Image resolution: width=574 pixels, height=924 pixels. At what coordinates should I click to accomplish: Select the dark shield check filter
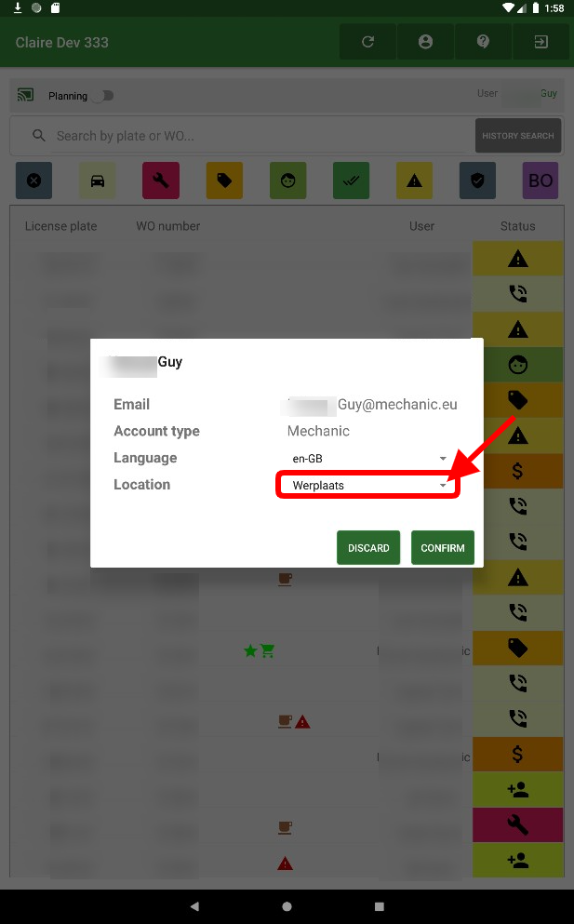477,181
